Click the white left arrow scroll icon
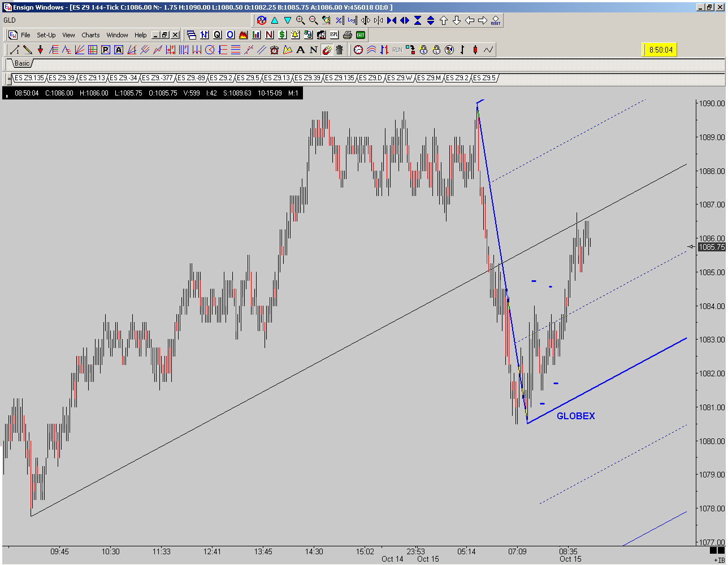This screenshot has height=565, width=728. pos(470,20)
